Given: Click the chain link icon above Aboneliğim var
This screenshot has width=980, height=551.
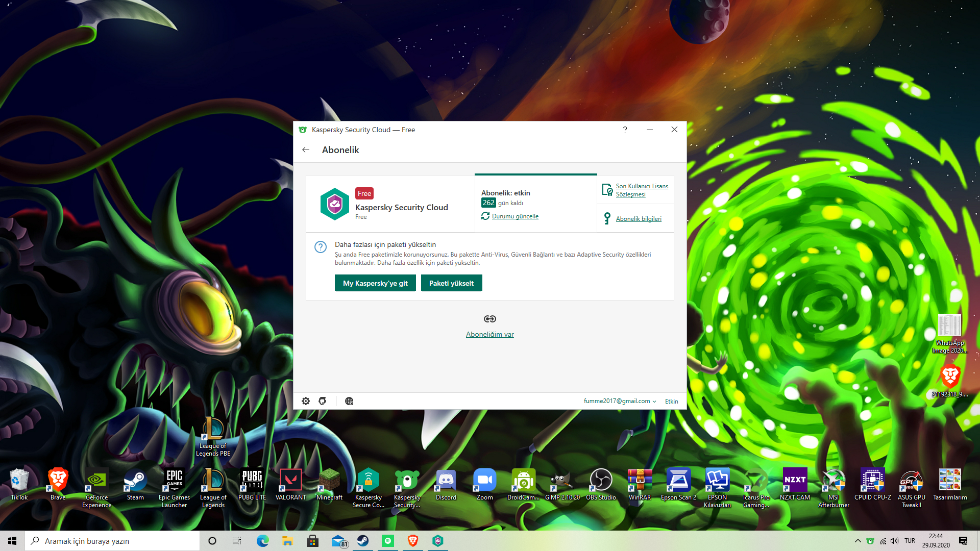Looking at the screenshot, I should pyautogui.click(x=489, y=319).
